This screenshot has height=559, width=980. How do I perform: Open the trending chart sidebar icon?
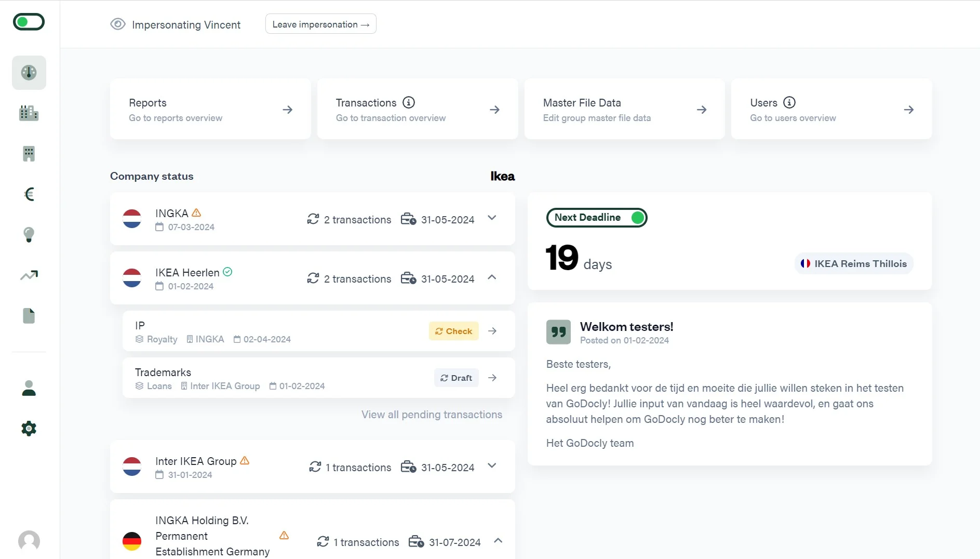tap(29, 275)
